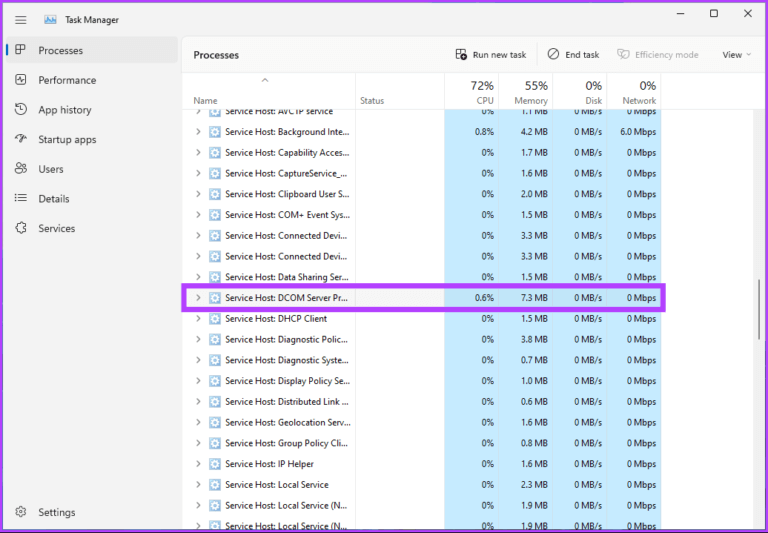Screen dimensions: 768x533
Task: Click 0.8% CPU value of Background Intelligent
Action: 484,132
